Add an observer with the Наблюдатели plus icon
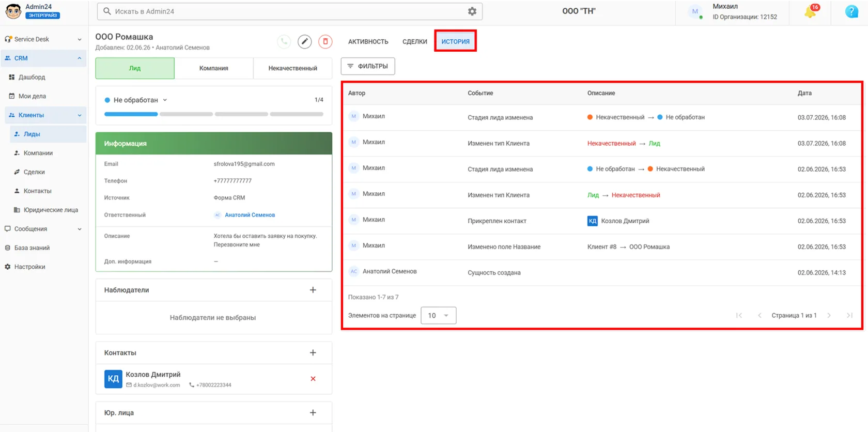The height and width of the screenshot is (432, 868). (313, 290)
